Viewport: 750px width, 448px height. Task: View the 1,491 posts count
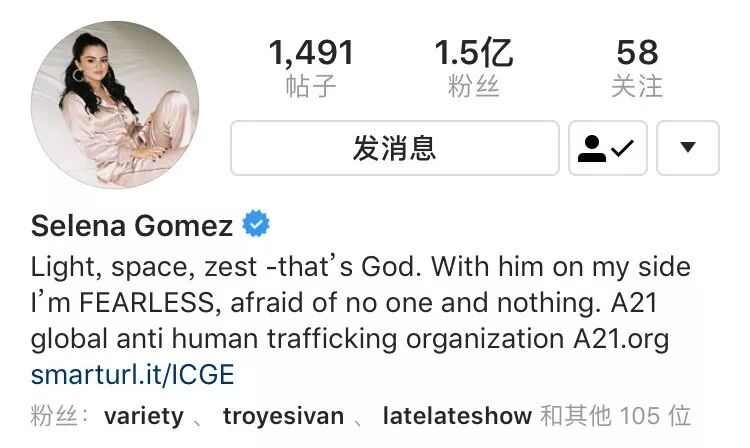coord(311,52)
